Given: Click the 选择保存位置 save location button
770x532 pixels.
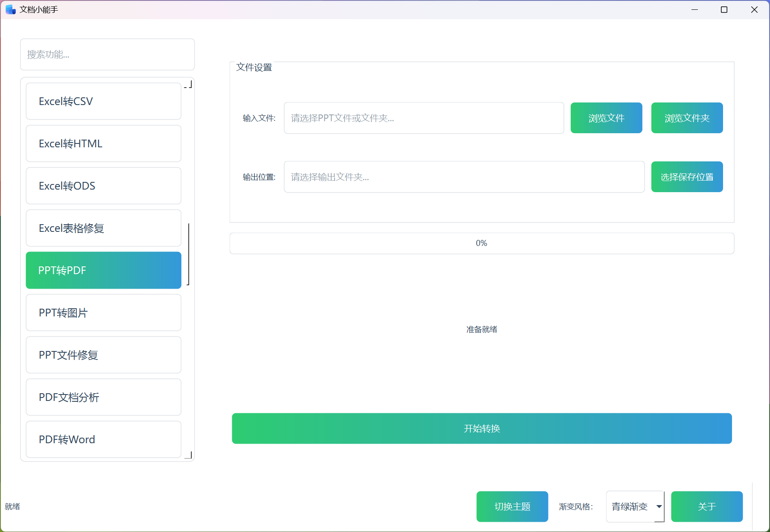Looking at the screenshot, I should point(687,177).
